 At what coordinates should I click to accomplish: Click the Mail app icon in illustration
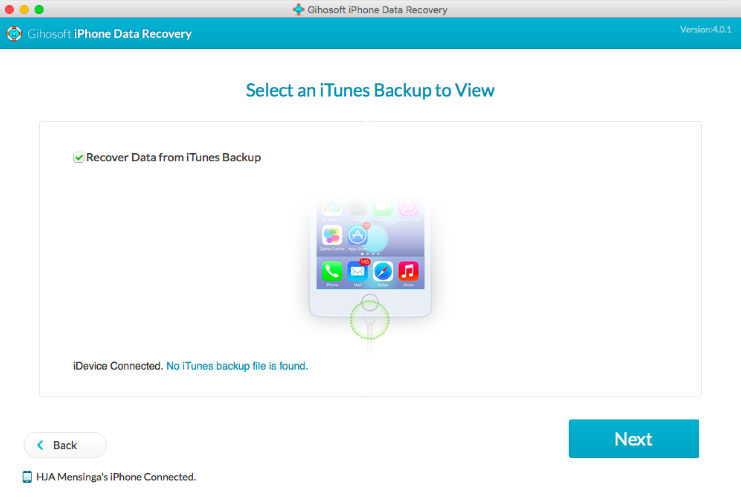(x=358, y=272)
